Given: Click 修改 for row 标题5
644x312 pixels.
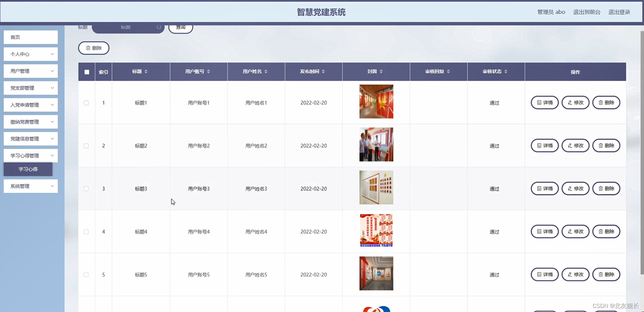Looking at the screenshot, I should pyautogui.click(x=575, y=274).
